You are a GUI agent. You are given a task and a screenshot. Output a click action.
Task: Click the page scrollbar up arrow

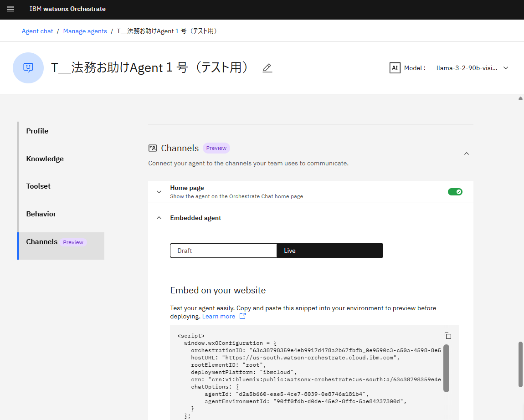tap(520, 98)
